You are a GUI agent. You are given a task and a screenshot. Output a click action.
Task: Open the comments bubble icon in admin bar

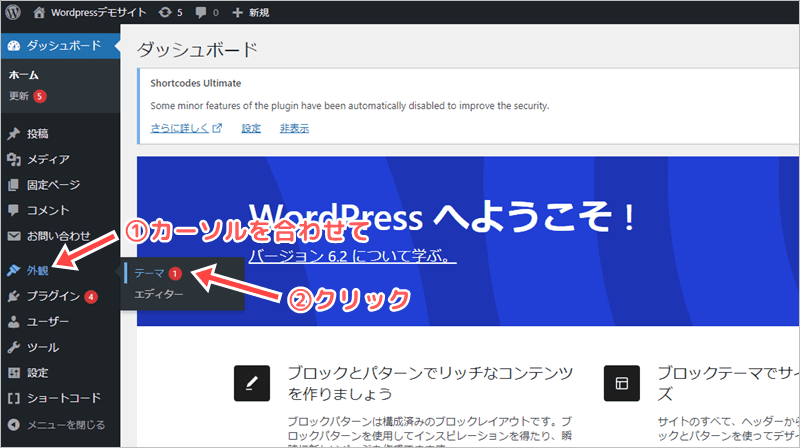207,13
